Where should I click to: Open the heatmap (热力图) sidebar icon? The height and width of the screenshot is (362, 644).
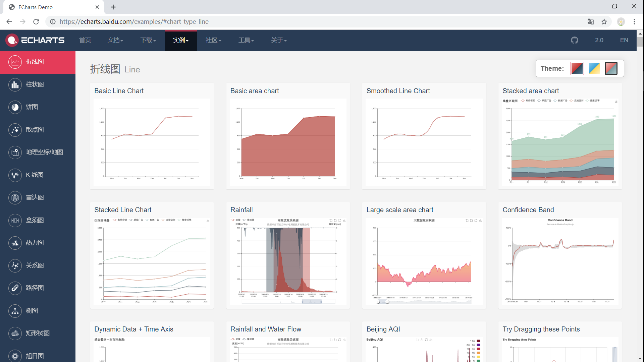[x=15, y=243]
